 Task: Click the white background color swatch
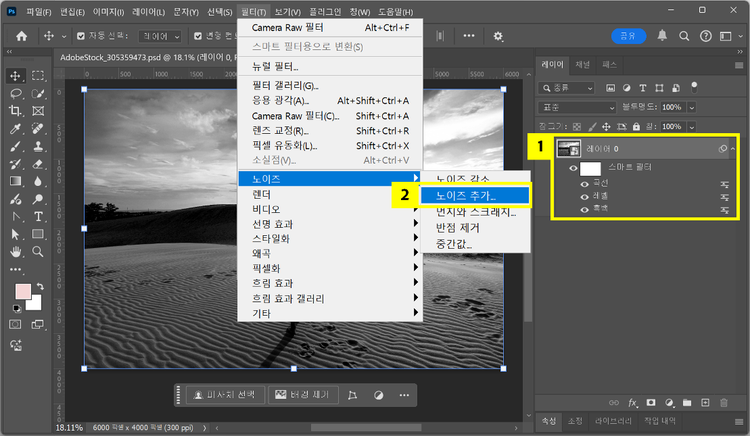click(x=35, y=304)
